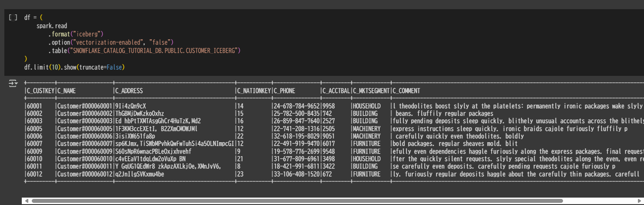Click the address 9Ii4zQn9cX

tap(130, 106)
